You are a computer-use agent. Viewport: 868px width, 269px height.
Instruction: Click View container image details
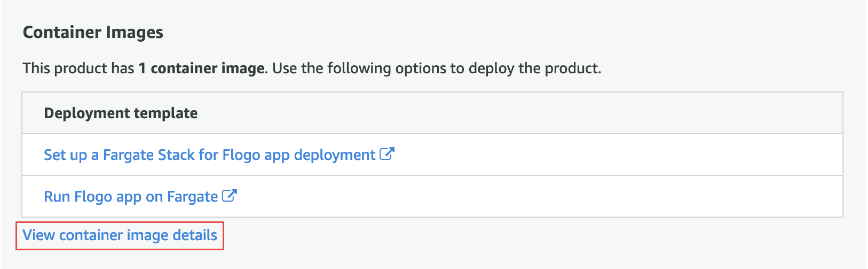(120, 235)
